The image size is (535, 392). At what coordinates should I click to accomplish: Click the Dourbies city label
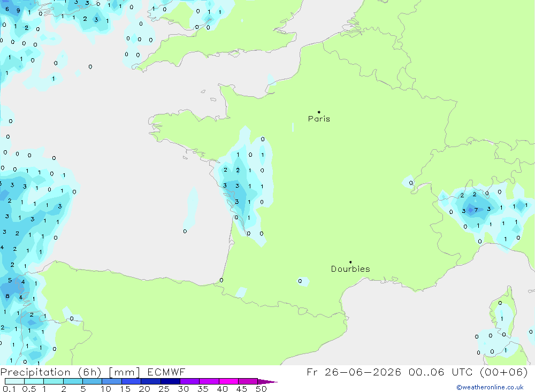pyautogui.click(x=350, y=269)
